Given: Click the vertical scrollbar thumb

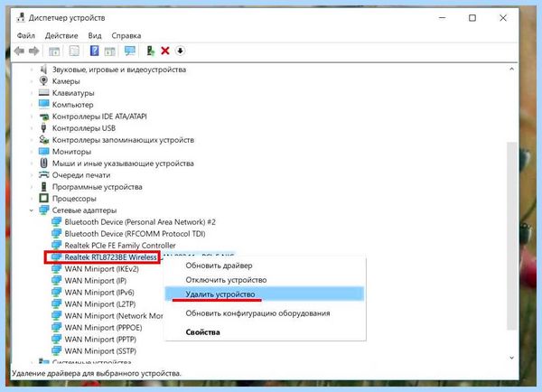Looking at the screenshot, I should click(x=511, y=235).
